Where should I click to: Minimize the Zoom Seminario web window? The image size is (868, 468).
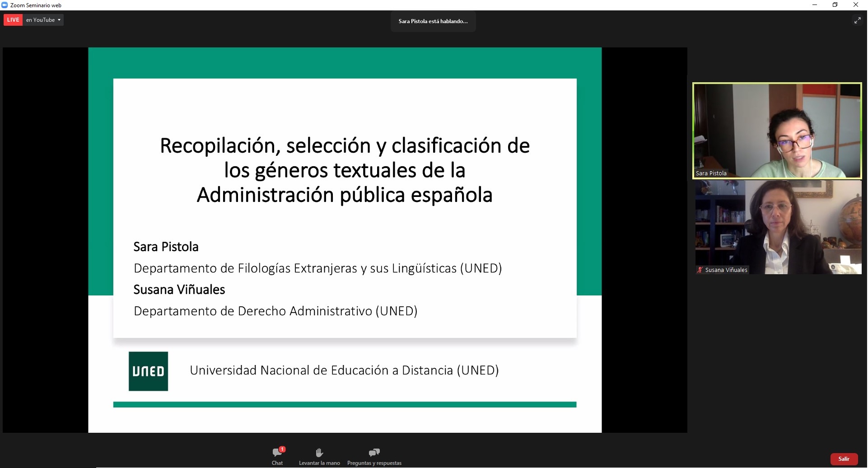(815, 5)
